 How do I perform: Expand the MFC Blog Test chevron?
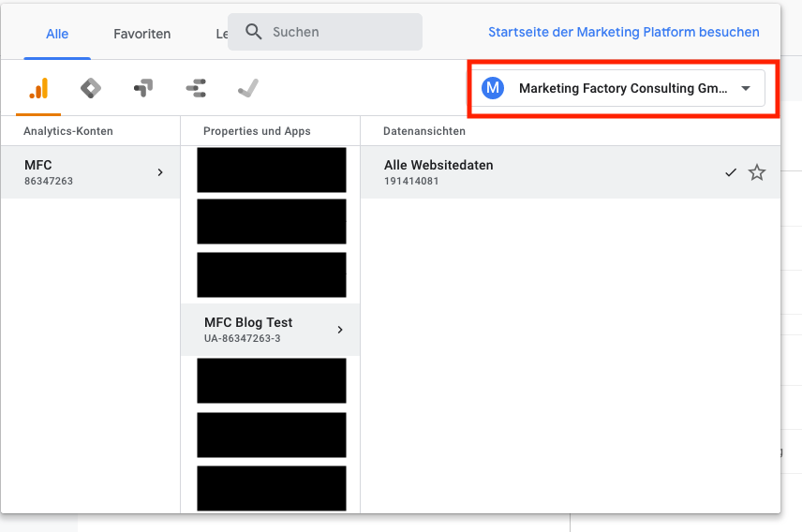340,330
